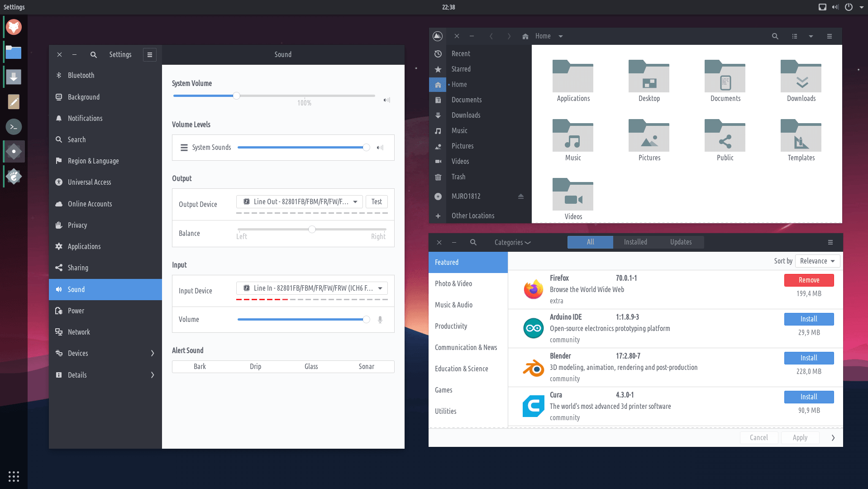The height and width of the screenshot is (489, 868).
Task: Eject the MJRO1812 volume
Action: (x=520, y=197)
